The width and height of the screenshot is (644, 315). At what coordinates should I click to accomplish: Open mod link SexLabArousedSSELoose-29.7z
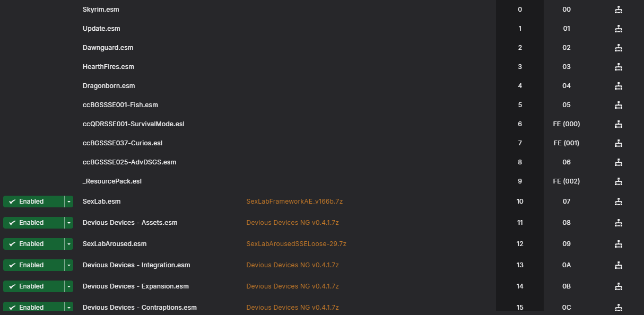[296, 244]
